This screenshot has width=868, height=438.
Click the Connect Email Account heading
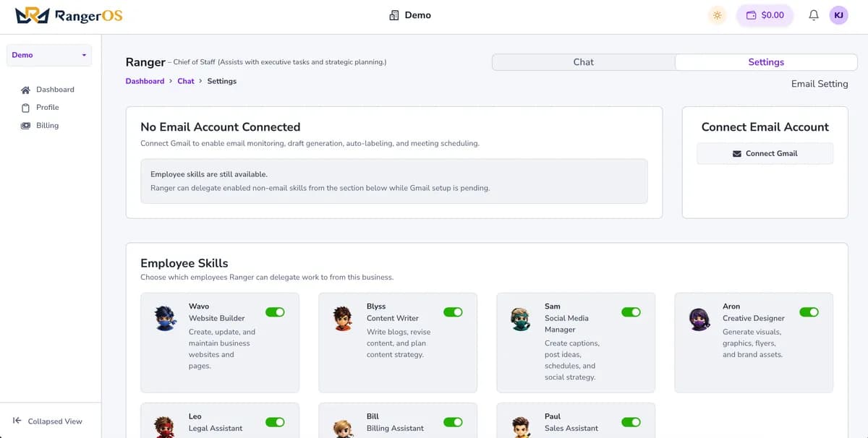click(x=765, y=127)
